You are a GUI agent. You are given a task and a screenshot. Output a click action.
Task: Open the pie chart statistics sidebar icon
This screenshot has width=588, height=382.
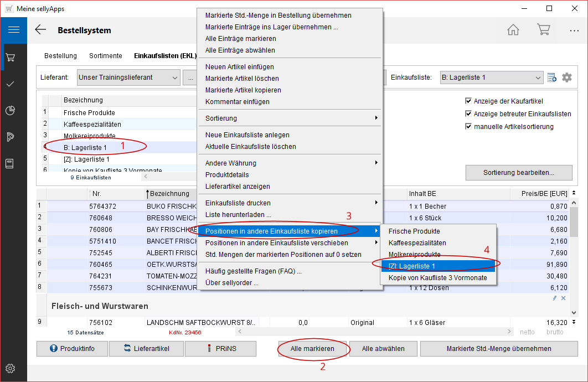(10, 110)
